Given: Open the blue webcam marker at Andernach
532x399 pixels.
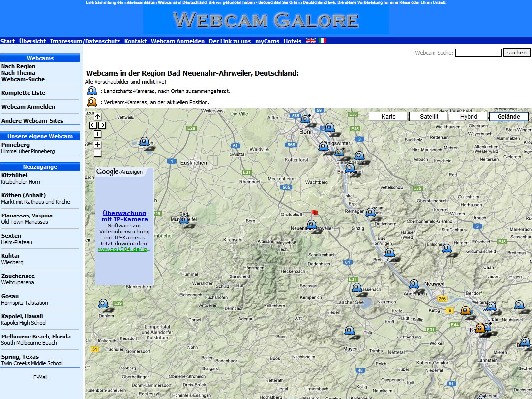Looking at the screenshot, I should coord(414,284).
